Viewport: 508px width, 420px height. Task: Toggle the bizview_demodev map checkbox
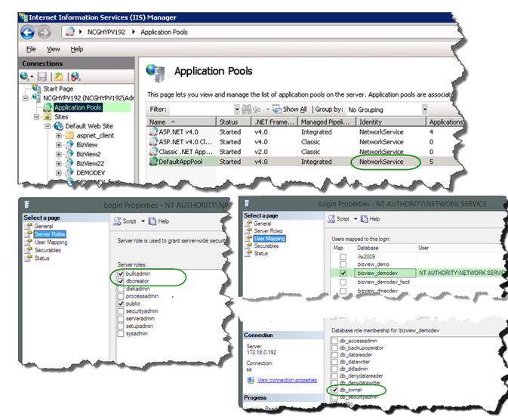pyautogui.click(x=343, y=273)
